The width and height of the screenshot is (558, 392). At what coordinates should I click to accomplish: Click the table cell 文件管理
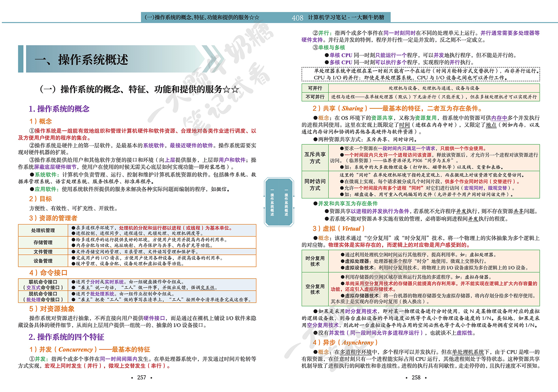(x=43, y=252)
